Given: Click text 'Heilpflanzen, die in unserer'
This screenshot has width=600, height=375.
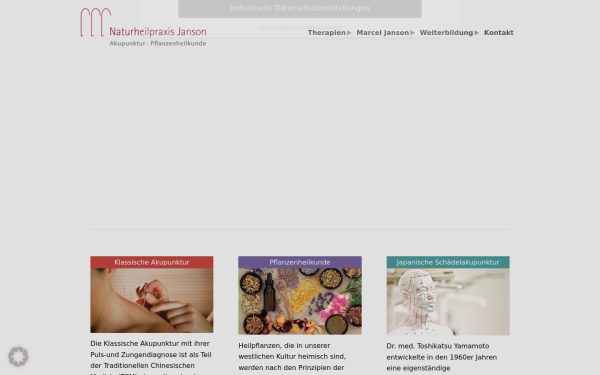Looking at the screenshot, I should point(284,346).
